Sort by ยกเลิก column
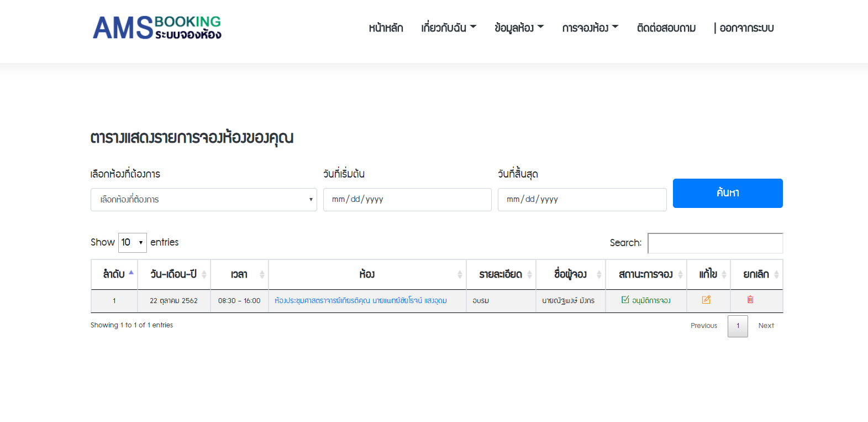This screenshot has width=868, height=422. click(x=756, y=274)
